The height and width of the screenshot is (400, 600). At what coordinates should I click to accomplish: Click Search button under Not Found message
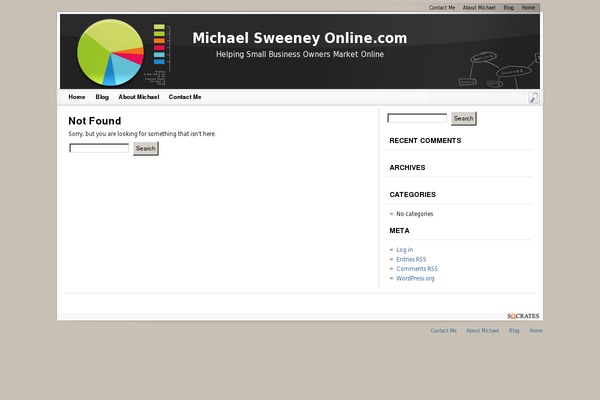pyautogui.click(x=146, y=149)
